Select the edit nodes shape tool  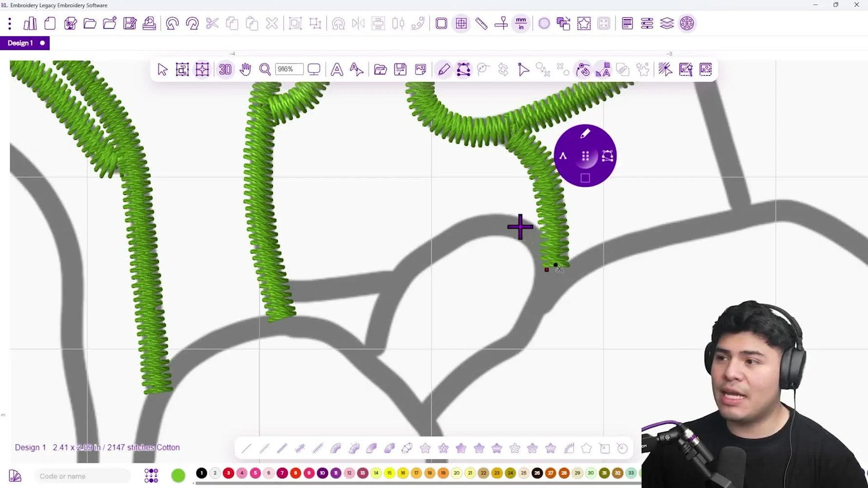[x=463, y=69]
